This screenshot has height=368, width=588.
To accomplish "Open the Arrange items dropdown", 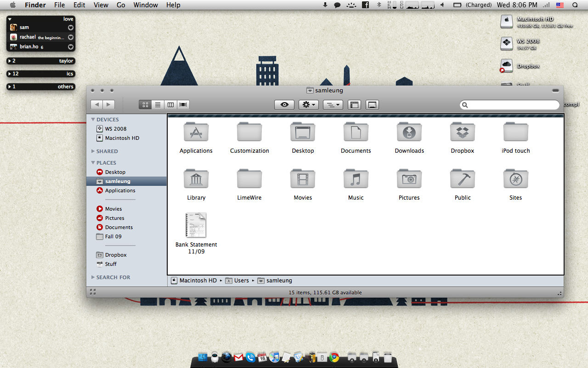I will (x=333, y=104).
